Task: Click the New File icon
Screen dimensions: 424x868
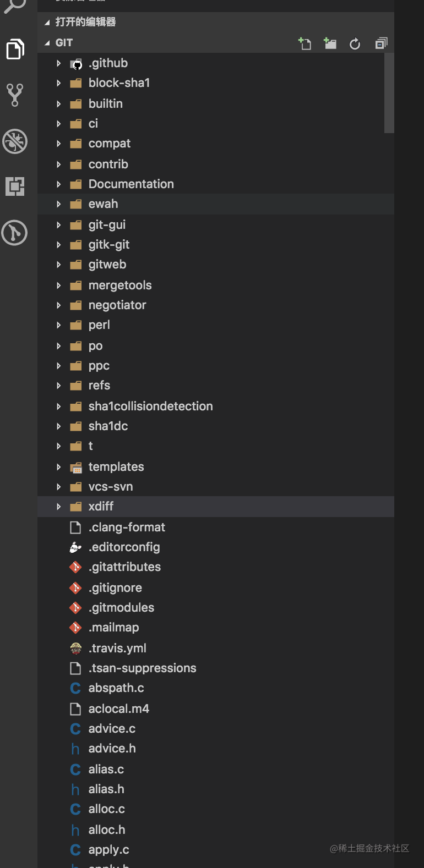Action: (x=305, y=43)
